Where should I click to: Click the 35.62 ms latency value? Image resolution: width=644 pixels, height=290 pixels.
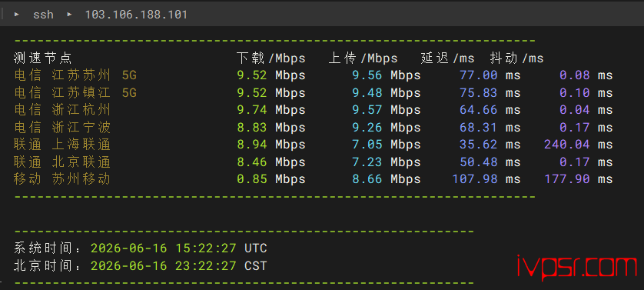click(x=490, y=145)
